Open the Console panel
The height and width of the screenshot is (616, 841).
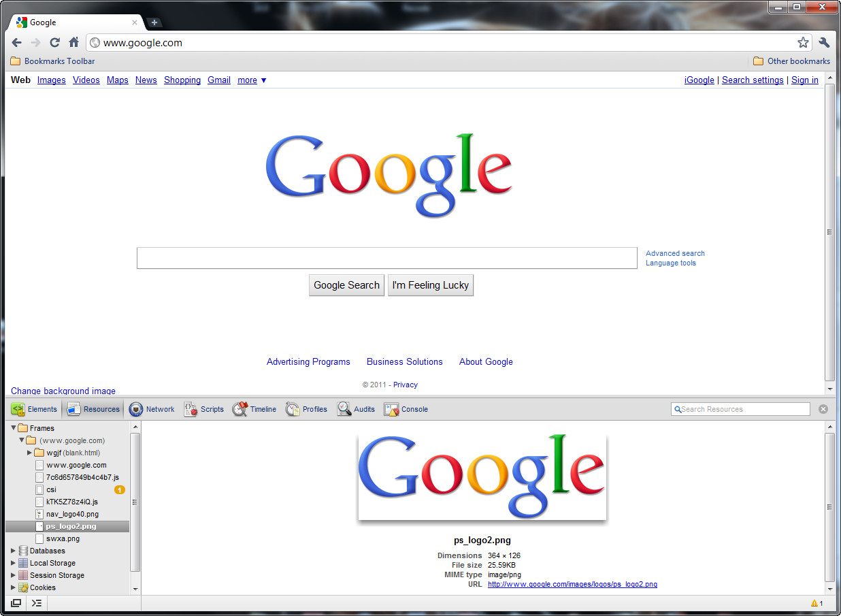point(406,409)
